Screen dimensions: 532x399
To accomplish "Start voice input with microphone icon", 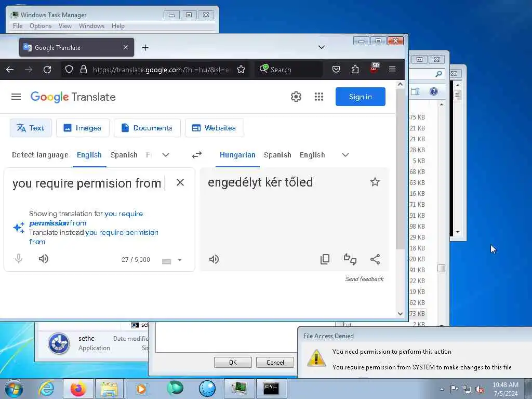I will point(19,259).
